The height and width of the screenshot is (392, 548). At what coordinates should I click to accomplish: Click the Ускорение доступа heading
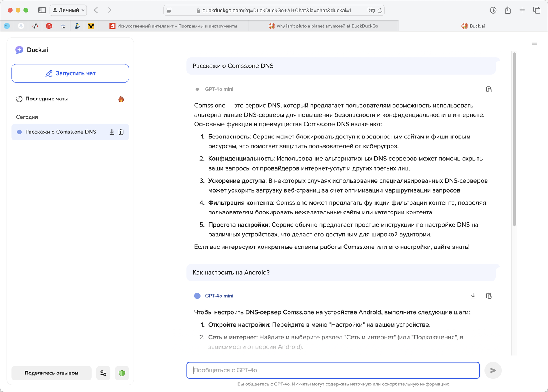pos(237,181)
